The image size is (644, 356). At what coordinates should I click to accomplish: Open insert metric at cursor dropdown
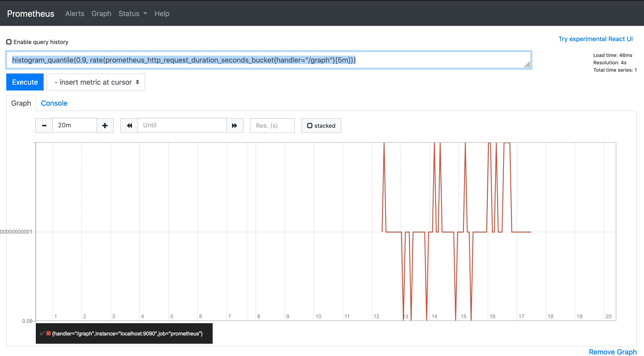point(96,82)
